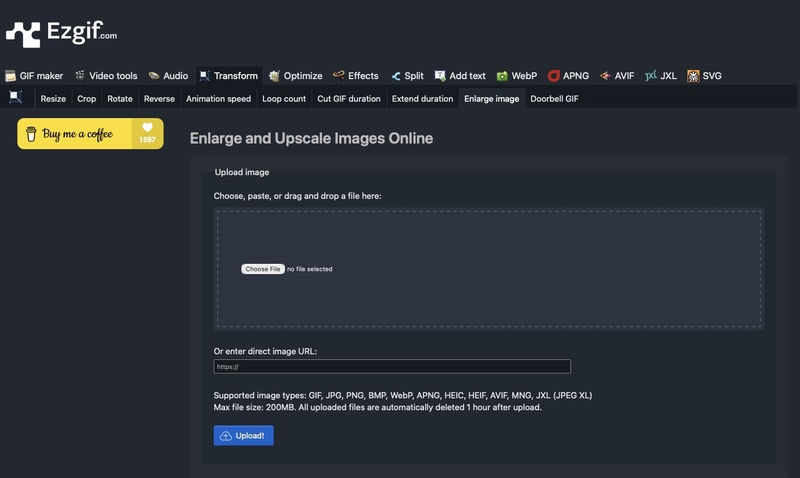Click the Ezgif.com logo
Screen dimensions: 800x478
[61, 34]
